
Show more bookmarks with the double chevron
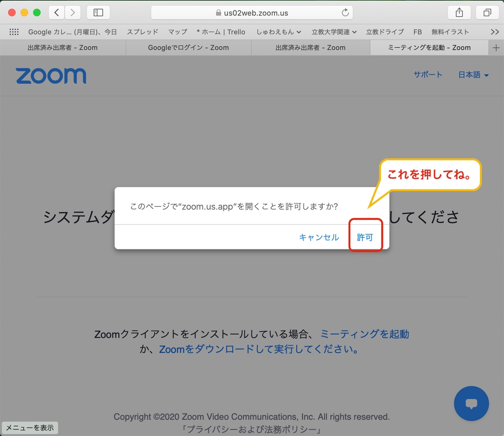point(495,32)
